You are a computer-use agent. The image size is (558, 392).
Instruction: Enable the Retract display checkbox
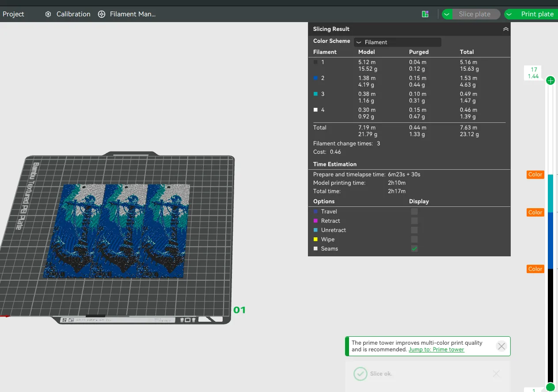pos(414,221)
